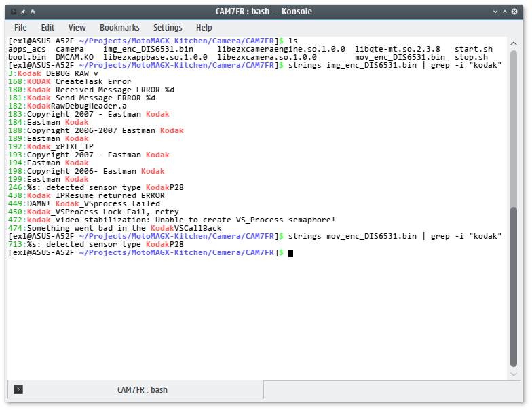This screenshot has width=532, height=411.
Task: Close the Konsole window
Action: click(x=514, y=12)
